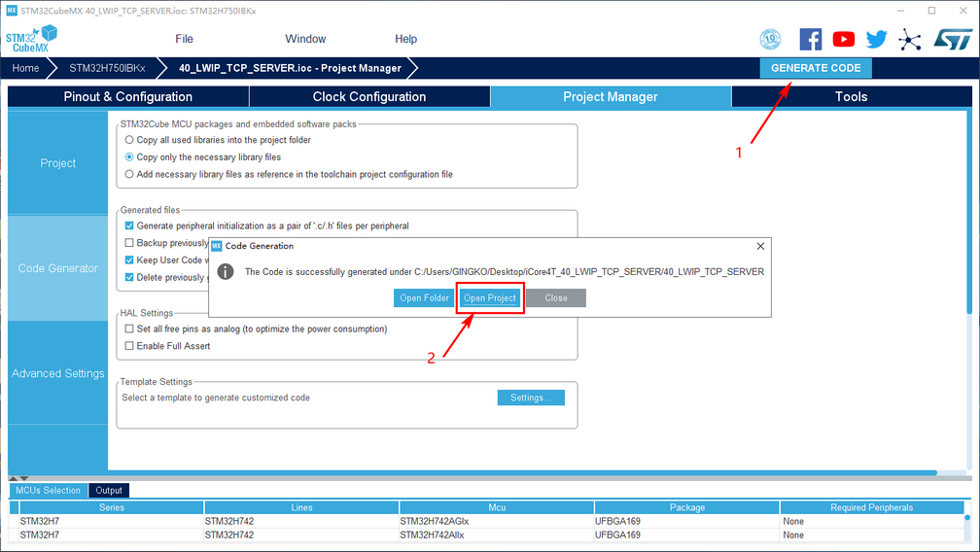This screenshot has width=980, height=552.
Task: Sort by Package column header
Action: point(686,507)
